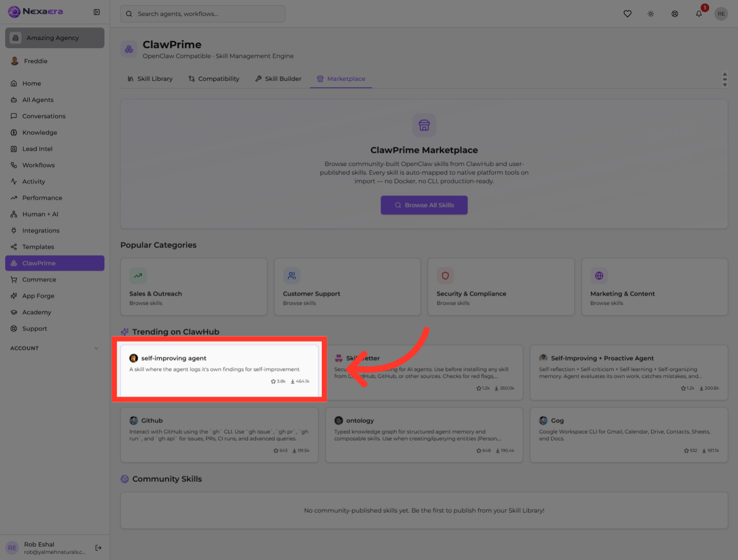Expand the ACCOUNT section

(55, 348)
